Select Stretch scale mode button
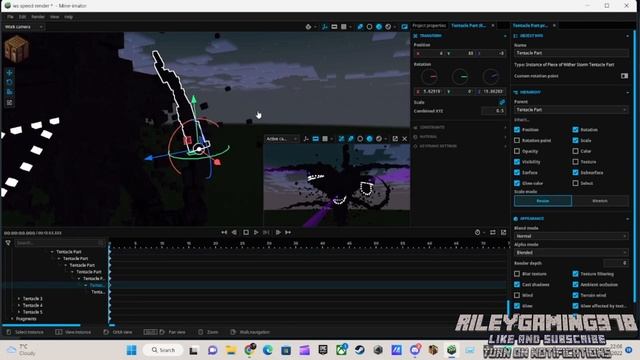This screenshot has width=640, height=360. [600, 201]
